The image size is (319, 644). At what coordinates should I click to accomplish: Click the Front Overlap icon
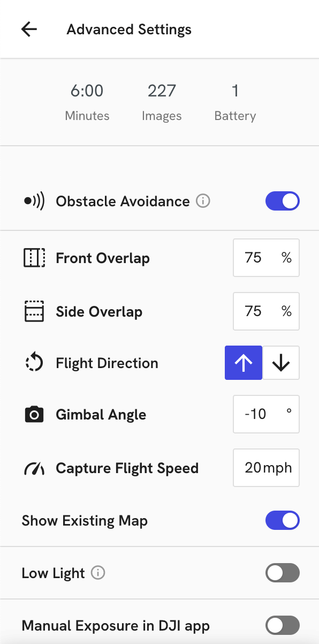click(35, 258)
